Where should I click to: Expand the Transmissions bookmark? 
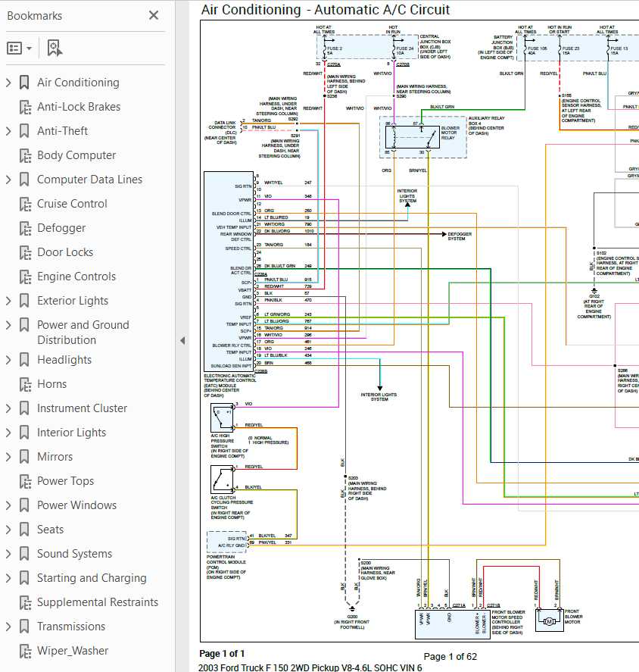click(8, 626)
